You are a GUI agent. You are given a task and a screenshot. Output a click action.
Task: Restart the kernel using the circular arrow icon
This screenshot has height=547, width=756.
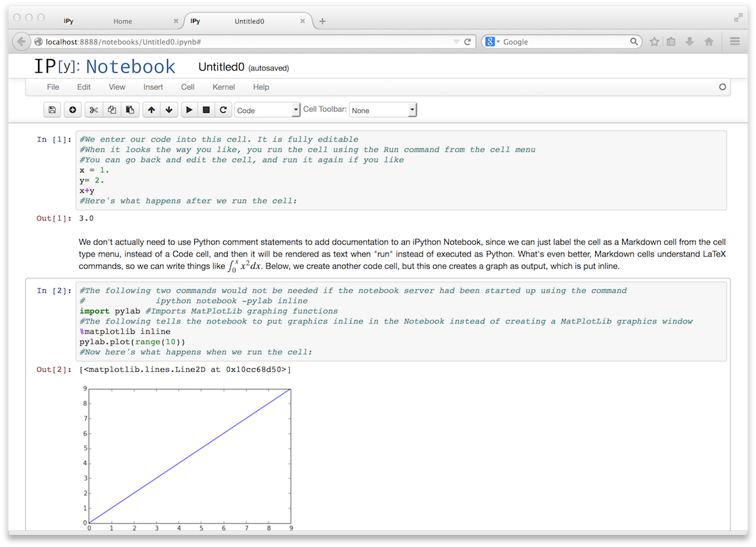tap(223, 110)
